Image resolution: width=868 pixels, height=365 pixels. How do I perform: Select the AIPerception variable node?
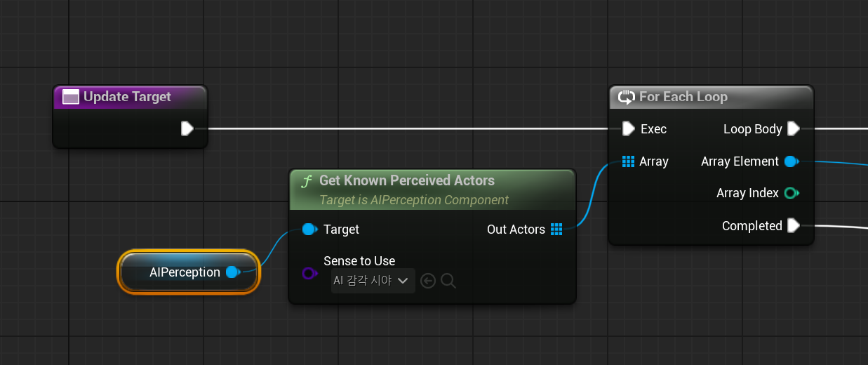pyautogui.click(x=189, y=272)
